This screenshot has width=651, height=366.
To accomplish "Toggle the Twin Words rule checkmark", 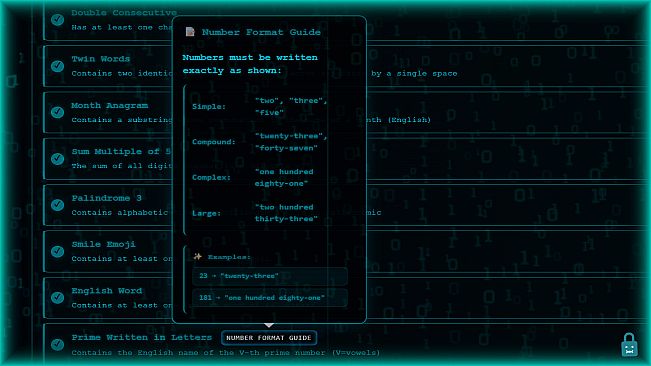I will [58, 66].
